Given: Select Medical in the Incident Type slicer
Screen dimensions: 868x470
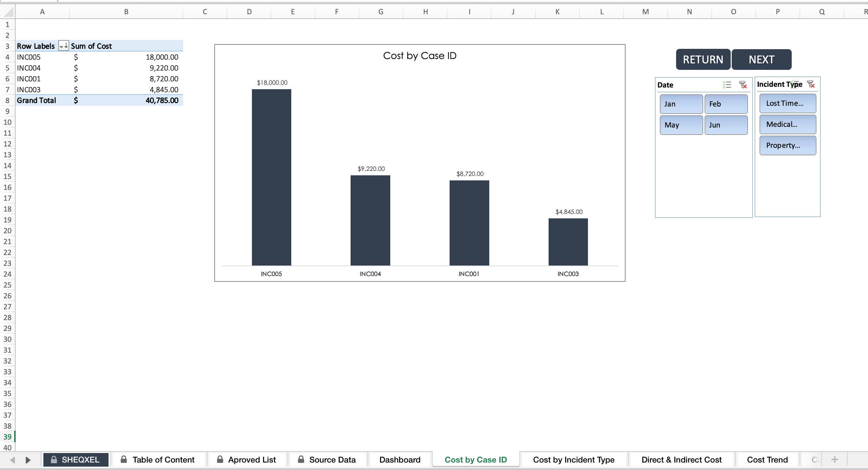Looking at the screenshot, I should [787, 124].
